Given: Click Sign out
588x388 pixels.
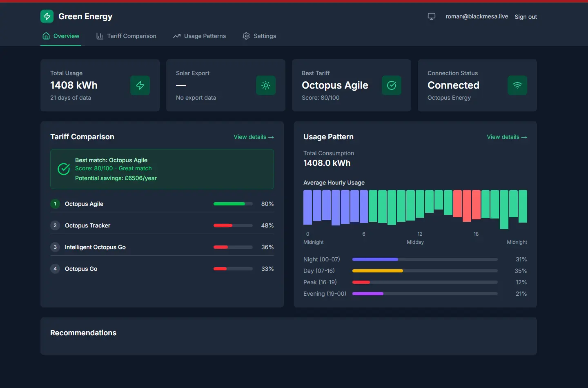Looking at the screenshot, I should point(526,17).
